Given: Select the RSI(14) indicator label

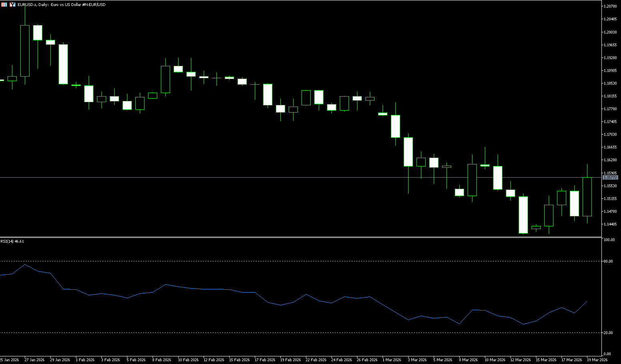Looking at the screenshot, I should (12, 241).
